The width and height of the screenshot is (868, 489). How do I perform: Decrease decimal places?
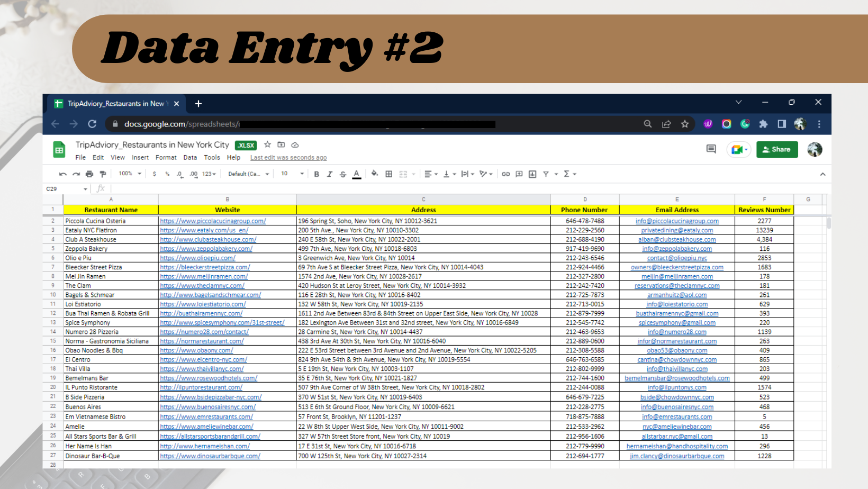pos(180,174)
